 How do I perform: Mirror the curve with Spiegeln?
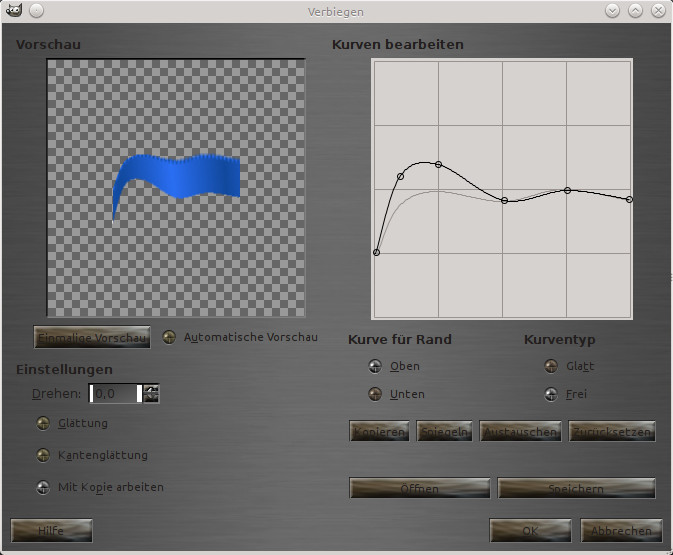coord(444,431)
